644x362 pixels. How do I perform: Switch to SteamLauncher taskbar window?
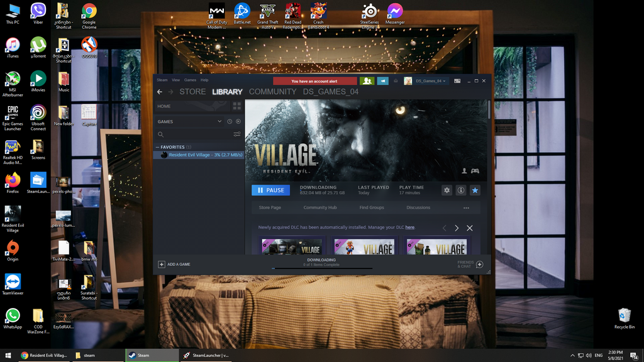click(206, 356)
